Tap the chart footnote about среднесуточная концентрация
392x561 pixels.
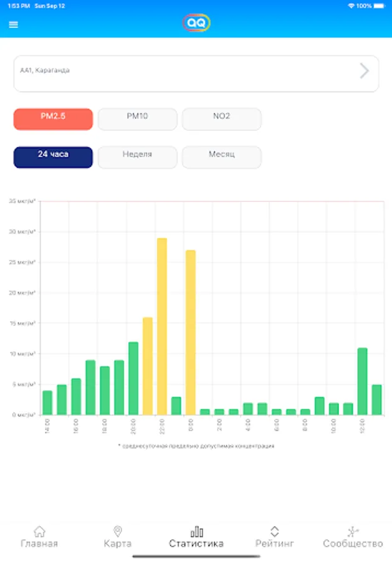tap(196, 446)
